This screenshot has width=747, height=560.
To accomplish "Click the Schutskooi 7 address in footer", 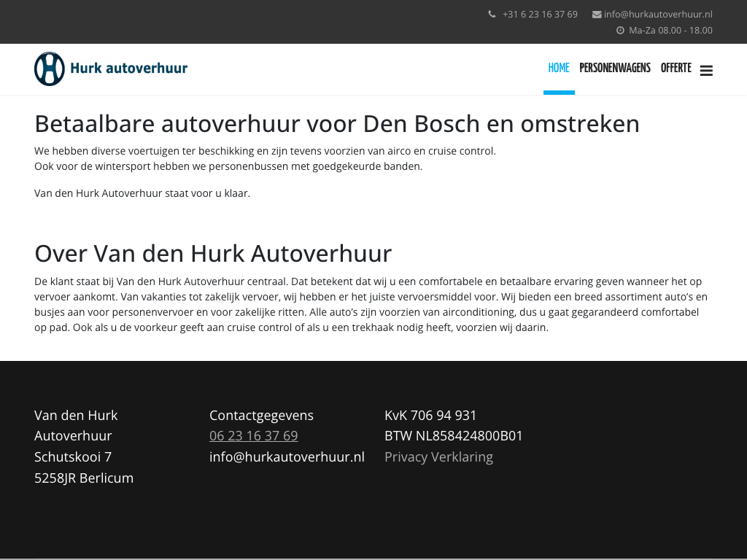I will pos(73,457).
